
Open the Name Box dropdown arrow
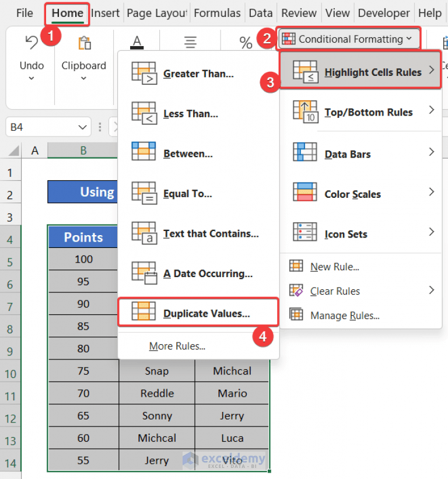[x=82, y=127]
